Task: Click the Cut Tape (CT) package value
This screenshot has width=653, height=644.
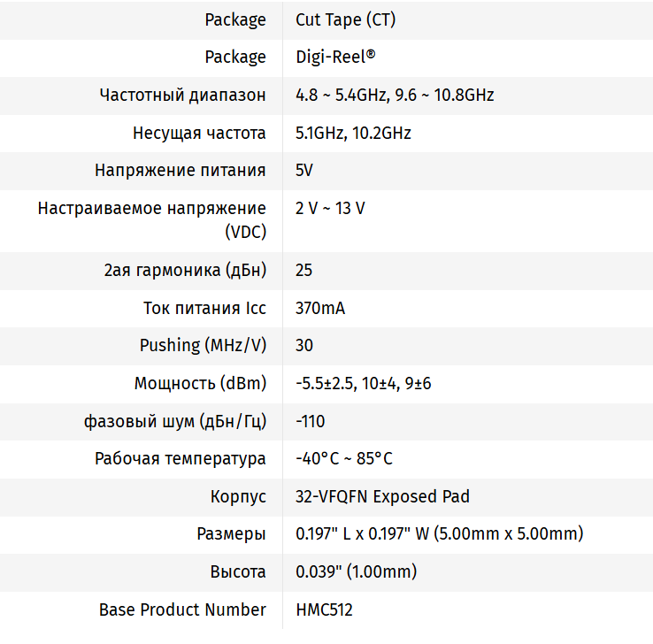Action: coord(345,19)
